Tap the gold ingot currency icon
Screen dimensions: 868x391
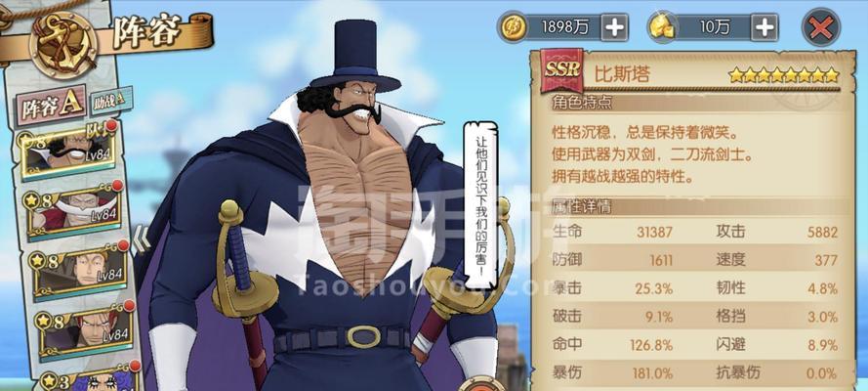coord(661,27)
